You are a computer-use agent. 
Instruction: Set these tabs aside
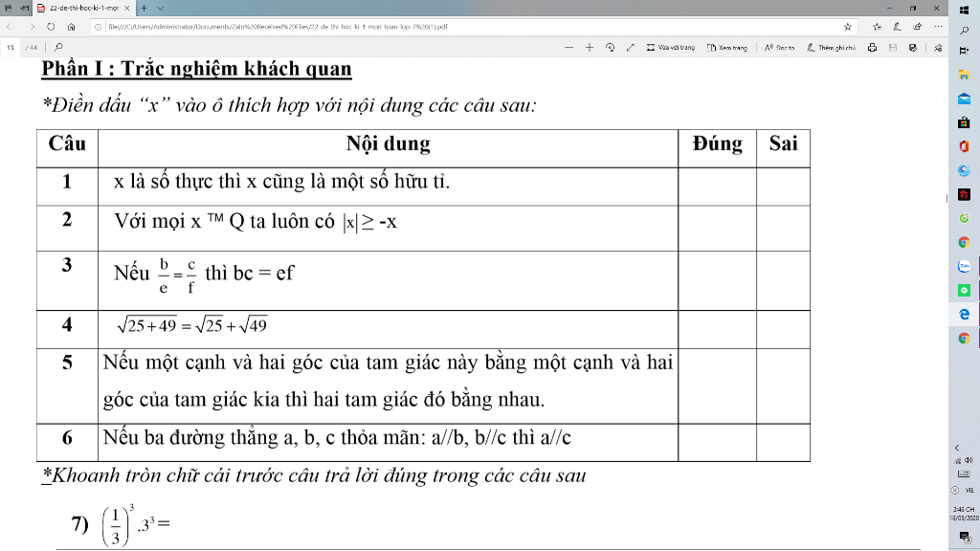coord(24,8)
